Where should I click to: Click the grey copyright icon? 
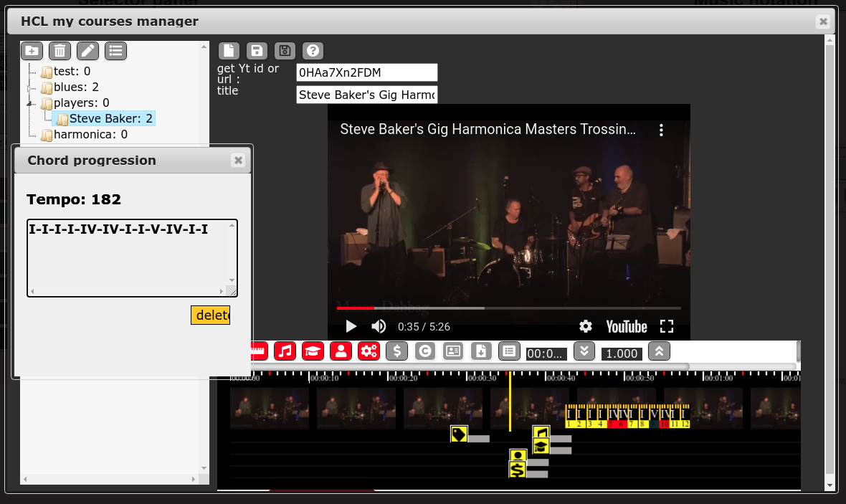(x=425, y=351)
